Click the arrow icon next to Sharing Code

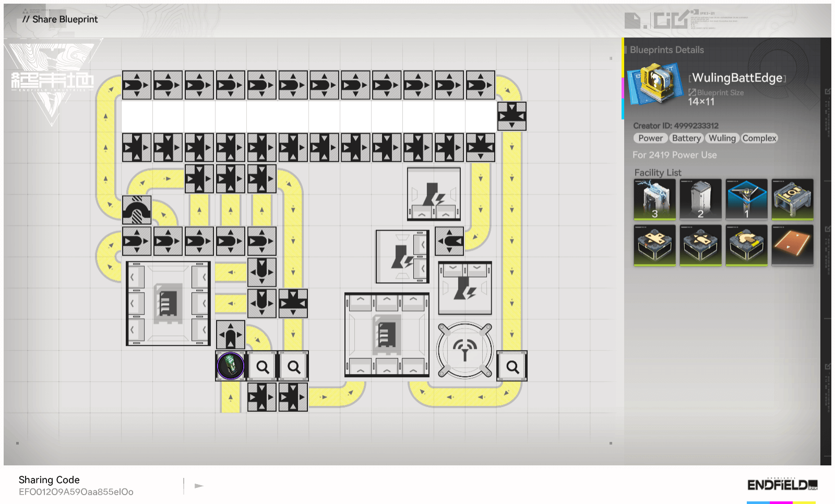click(199, 486)
